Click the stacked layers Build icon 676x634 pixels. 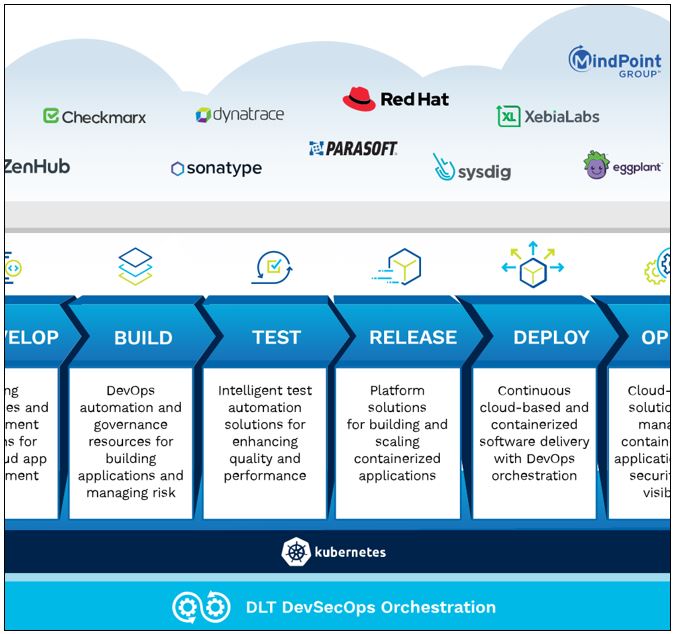pos(135,266)
